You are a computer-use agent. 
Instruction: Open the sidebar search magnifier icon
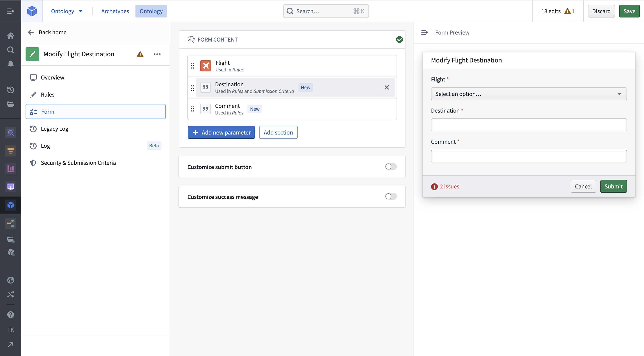[10, 50]
